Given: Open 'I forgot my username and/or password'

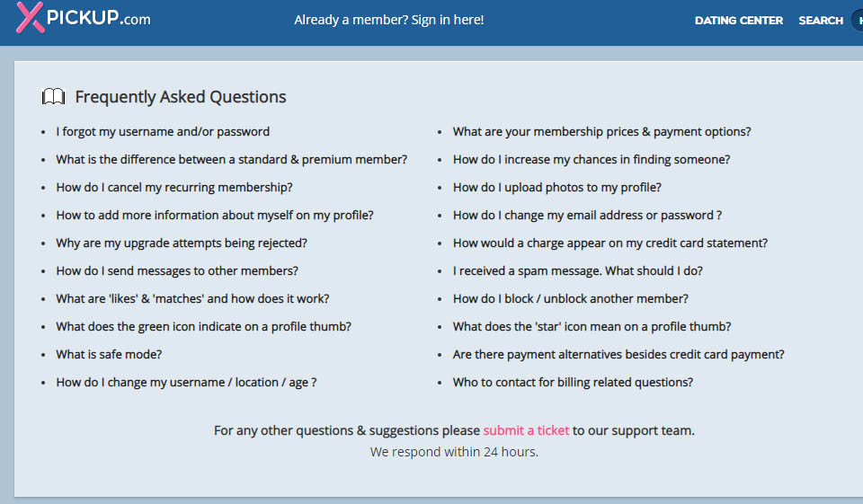Looking at the screenshot, I should (163, 131).
